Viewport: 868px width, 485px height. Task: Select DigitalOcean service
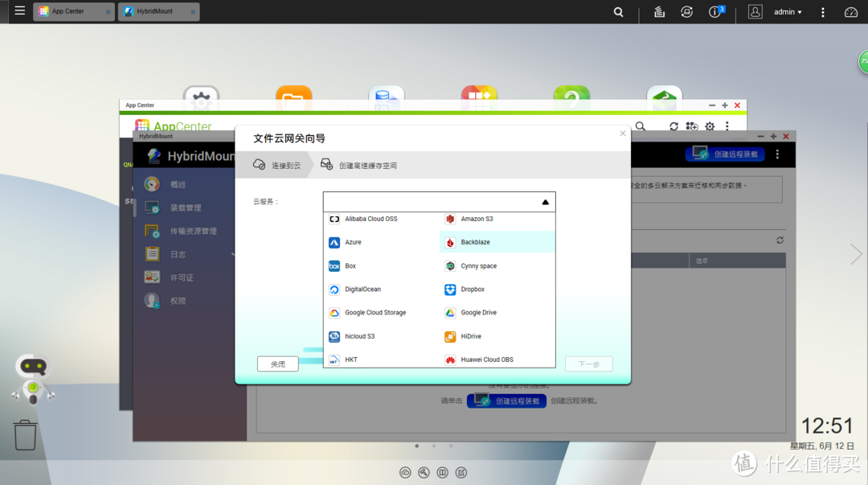[382, 290]
